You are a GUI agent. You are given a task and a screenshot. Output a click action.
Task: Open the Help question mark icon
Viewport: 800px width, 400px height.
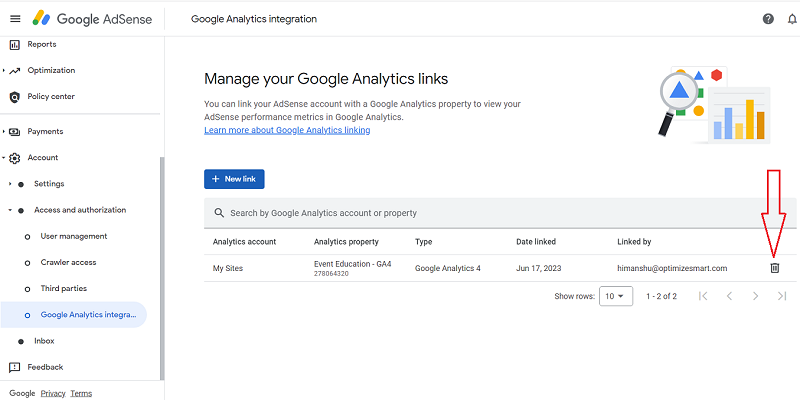768,19
